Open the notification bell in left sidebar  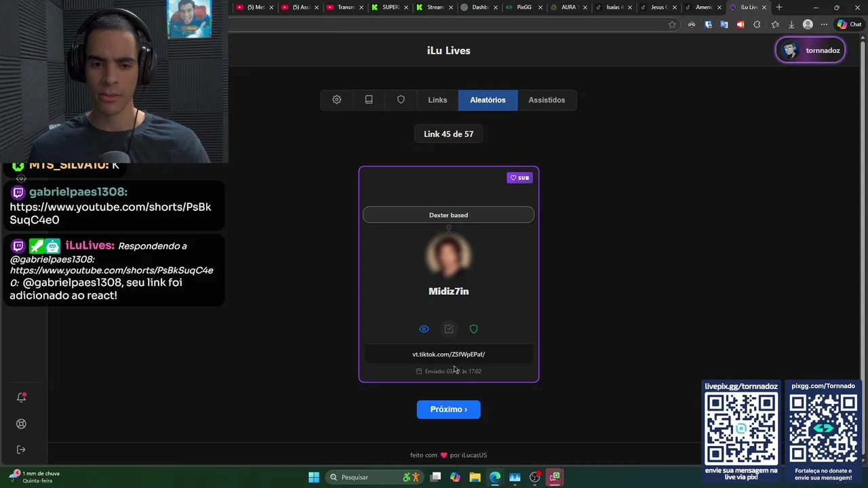click(21, 397)
